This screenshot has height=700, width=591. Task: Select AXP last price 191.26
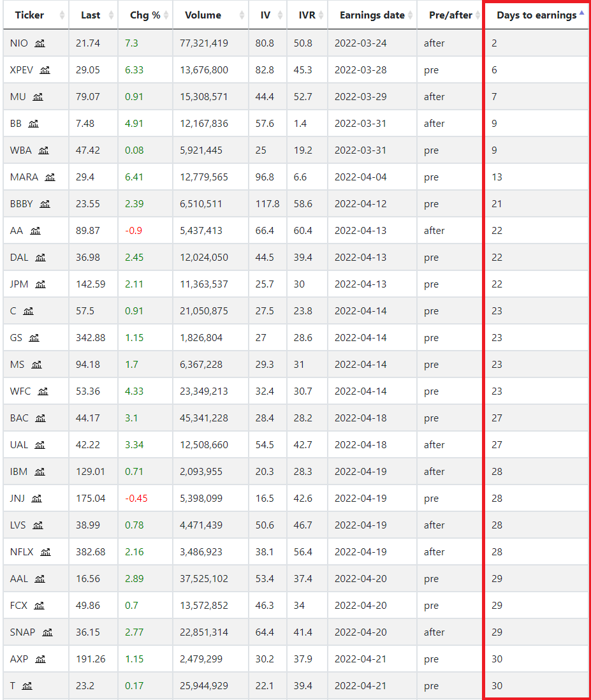(x=91, y=659)
